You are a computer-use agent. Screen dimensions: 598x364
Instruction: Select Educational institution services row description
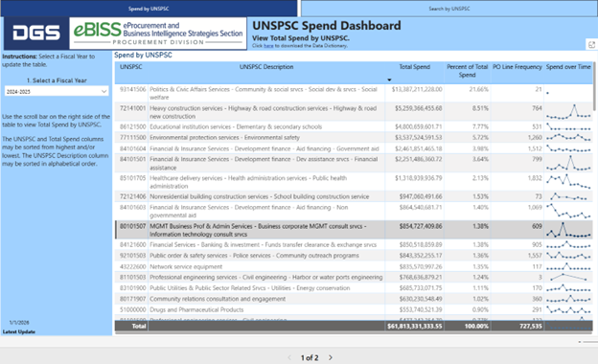point(236,126)
